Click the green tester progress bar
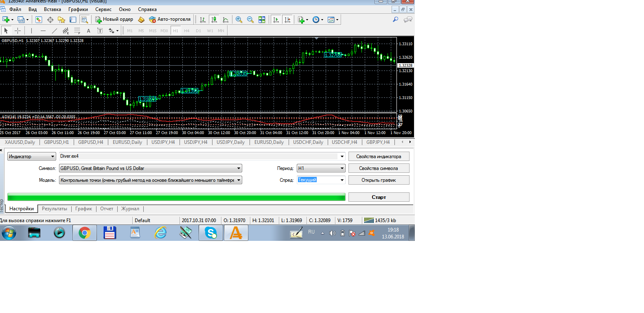 tap(176, 197)
